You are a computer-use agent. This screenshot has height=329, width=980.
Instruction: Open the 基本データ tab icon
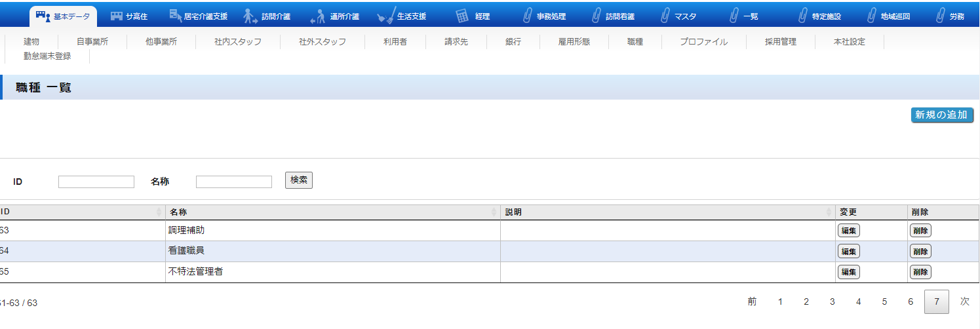click(43, 16)
